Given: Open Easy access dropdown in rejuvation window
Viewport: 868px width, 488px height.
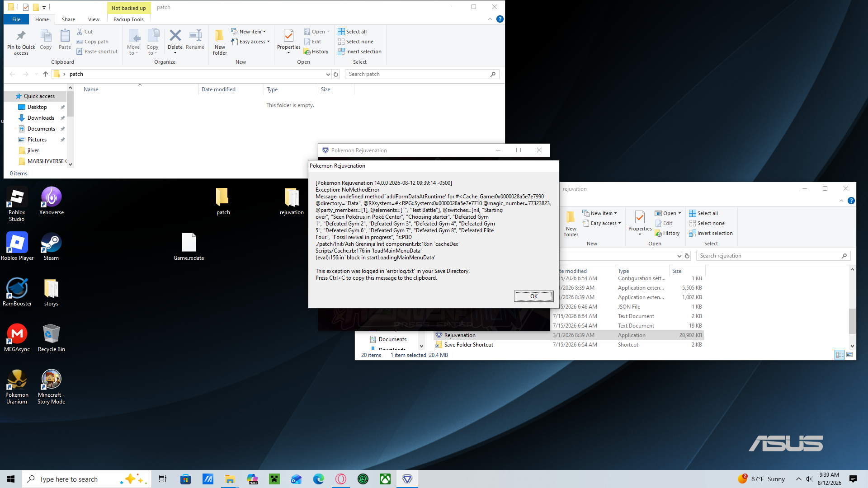Looking at the screenshot, I should (x=602, y=223).
